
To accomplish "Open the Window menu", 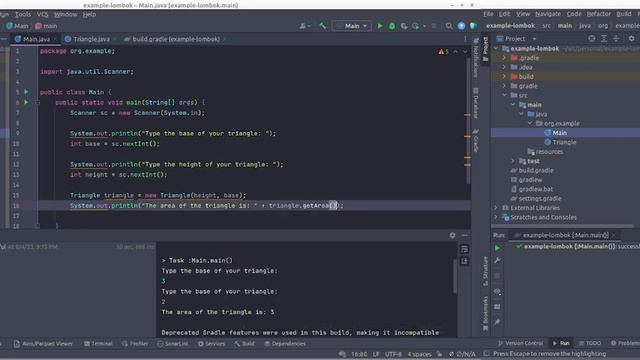I will pos(65,14).
